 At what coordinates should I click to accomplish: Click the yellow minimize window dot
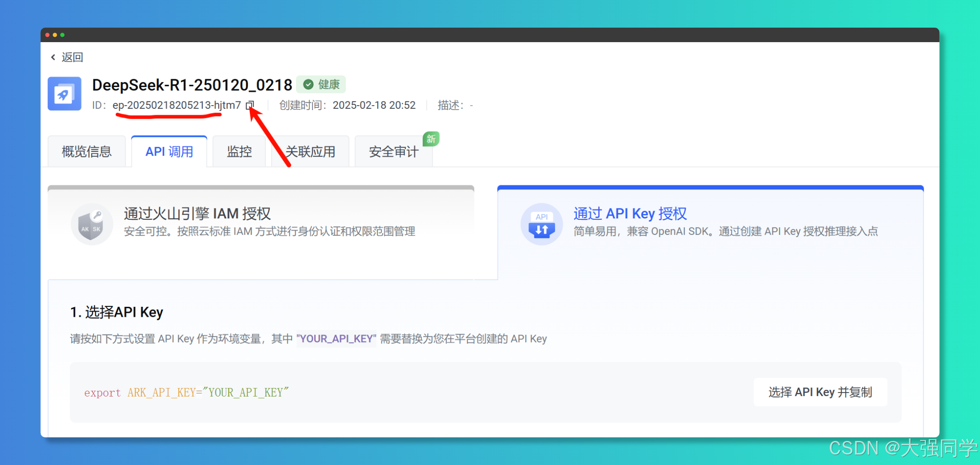[x=55, y=35]
